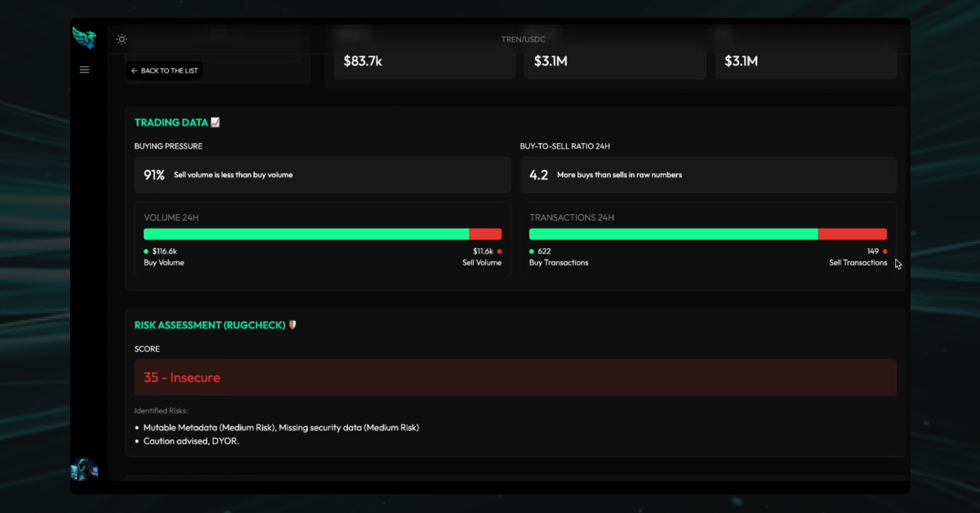Click the 35 - Insecure score banner
Viewport: 980px width, 513px height.
click(515, 377)
